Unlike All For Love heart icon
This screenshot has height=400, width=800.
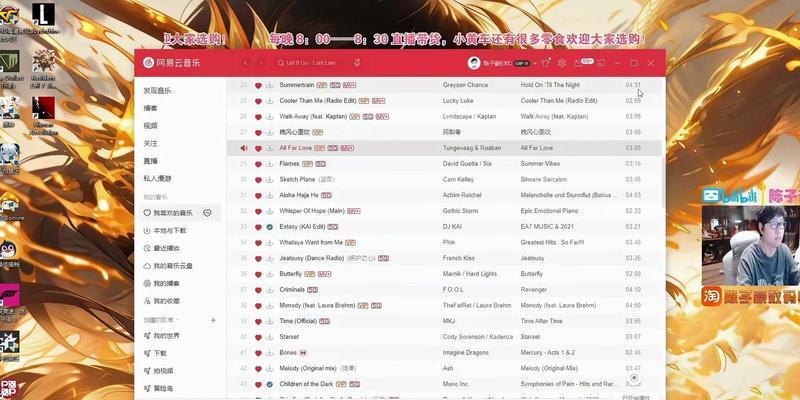(x=258, y=148)
